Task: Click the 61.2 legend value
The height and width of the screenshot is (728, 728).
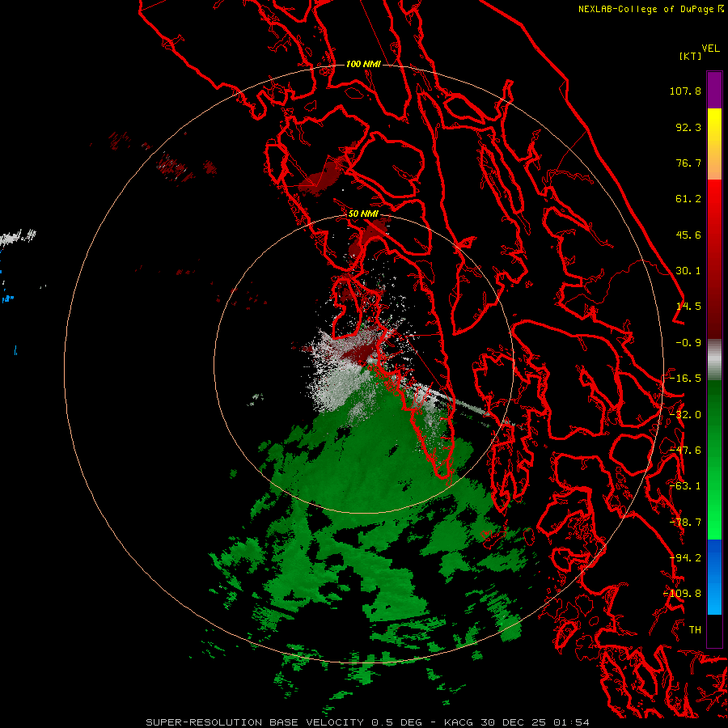Action: (x=688, y=199)
